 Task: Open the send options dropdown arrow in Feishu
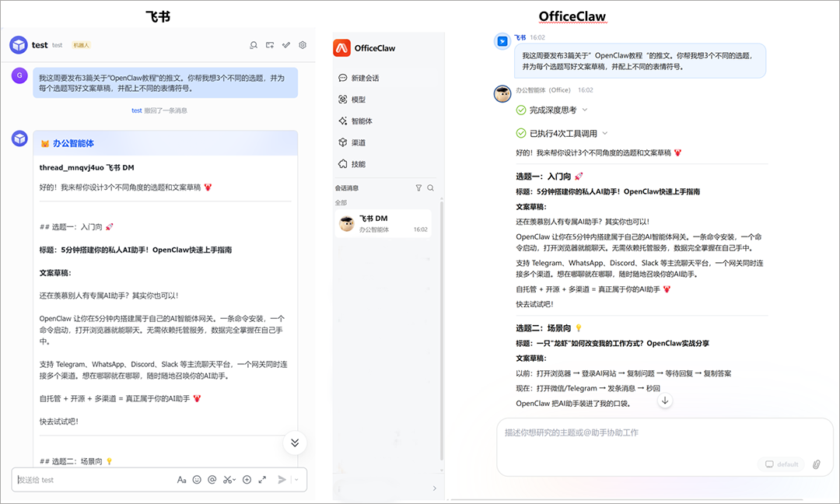pyautogui.click(x=296, y=480)
